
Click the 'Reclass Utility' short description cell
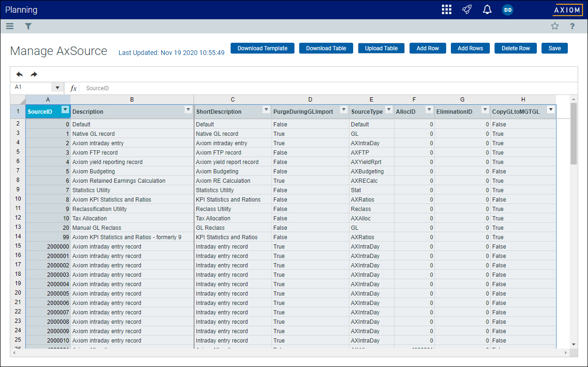pyautogui.click(x=233, y=209)
